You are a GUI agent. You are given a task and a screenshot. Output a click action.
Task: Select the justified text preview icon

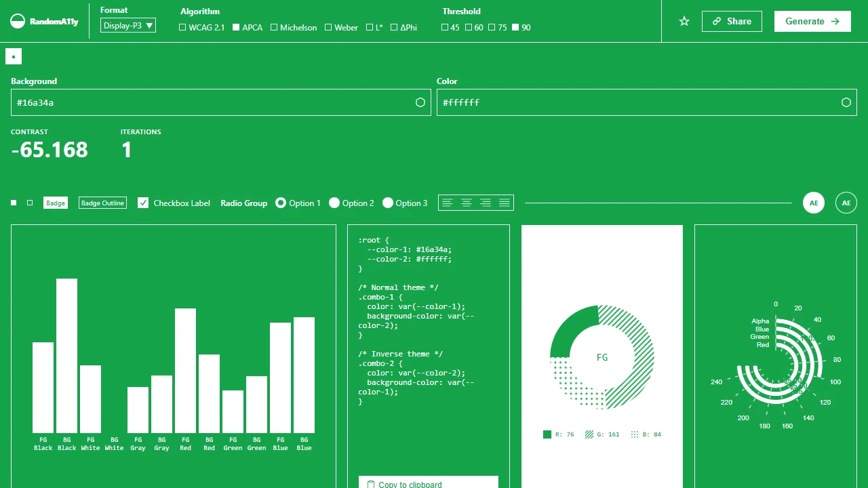[x=505, y=203]
